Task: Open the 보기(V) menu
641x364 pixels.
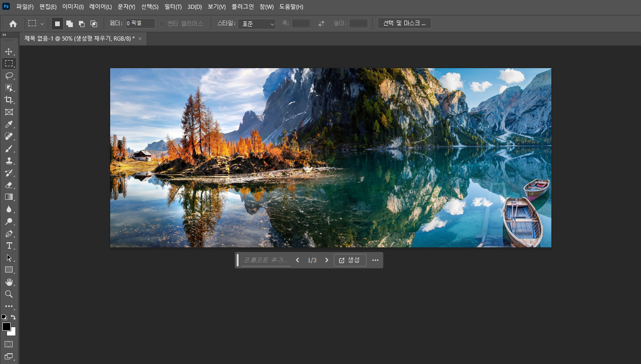Action: [217, 7]
